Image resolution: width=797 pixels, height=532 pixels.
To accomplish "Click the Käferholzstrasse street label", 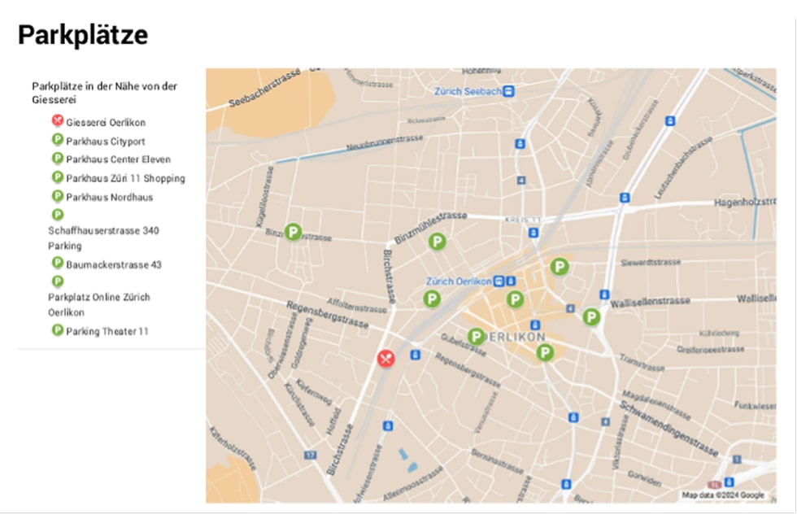I will pos(233,448).
